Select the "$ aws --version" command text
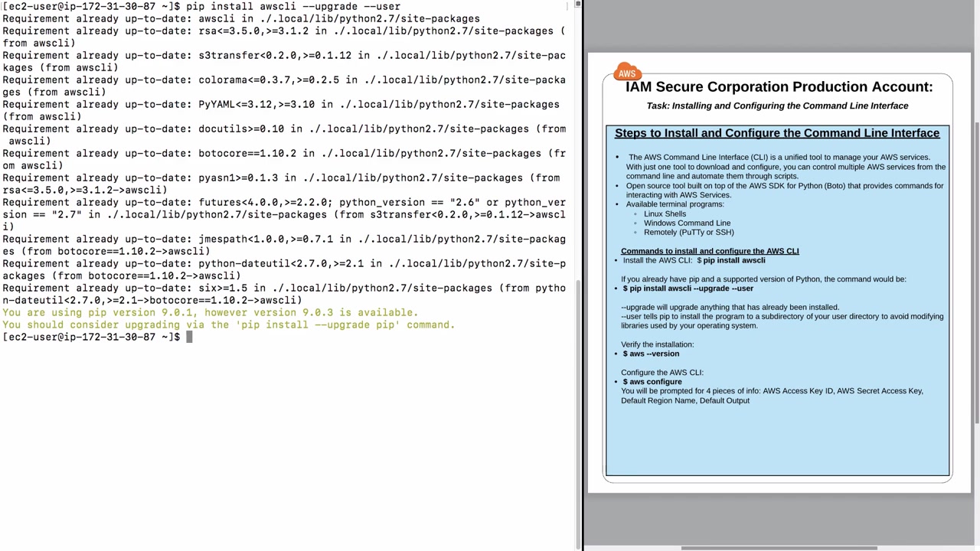 pos(651,354)
